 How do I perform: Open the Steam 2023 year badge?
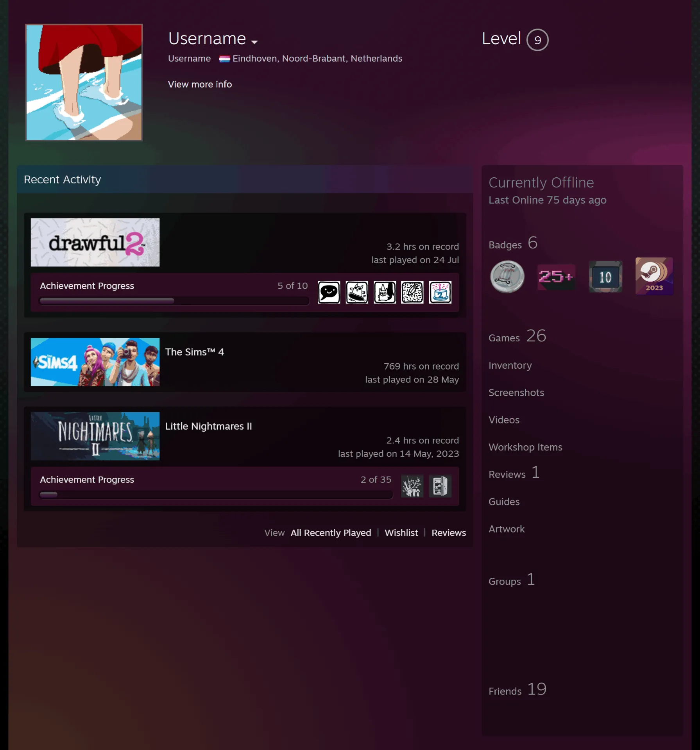(x=654, y=276)
